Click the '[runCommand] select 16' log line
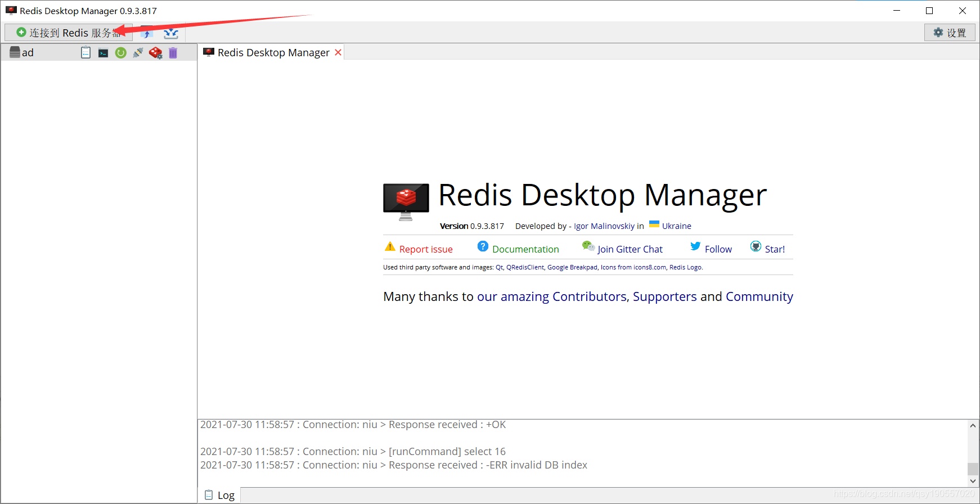This screenshot has height=504, width=980. point(353,452)
